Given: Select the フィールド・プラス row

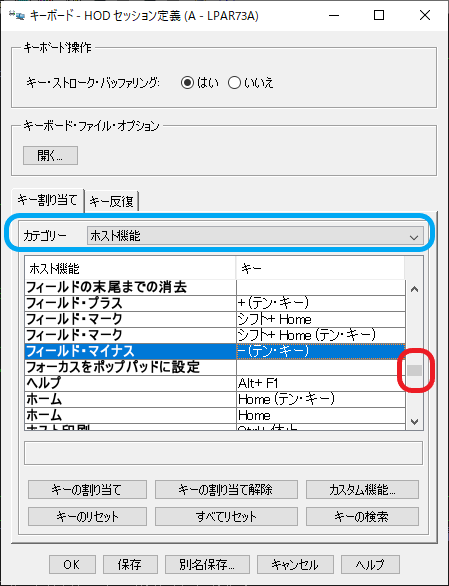Looking at the screenshot, I should click(x=215, y=303).
